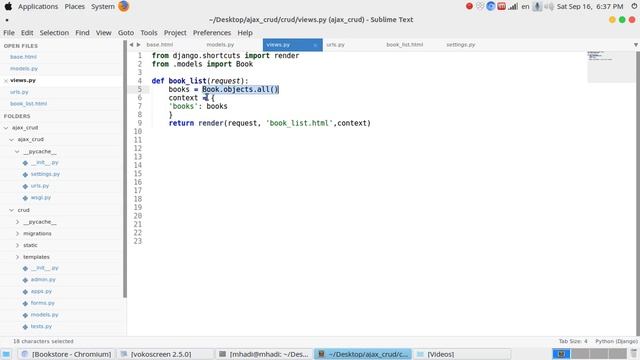This screenshot has height=360, width=640.
Task: Open the Applications menu
Action: (38, 7)
